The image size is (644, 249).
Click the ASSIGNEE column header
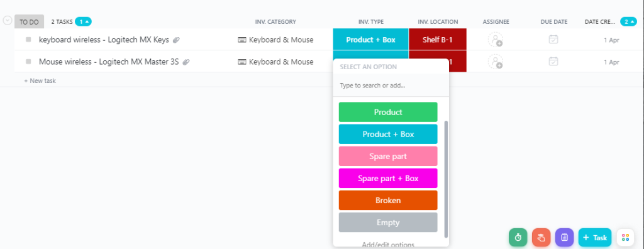(x=496, y=22)
